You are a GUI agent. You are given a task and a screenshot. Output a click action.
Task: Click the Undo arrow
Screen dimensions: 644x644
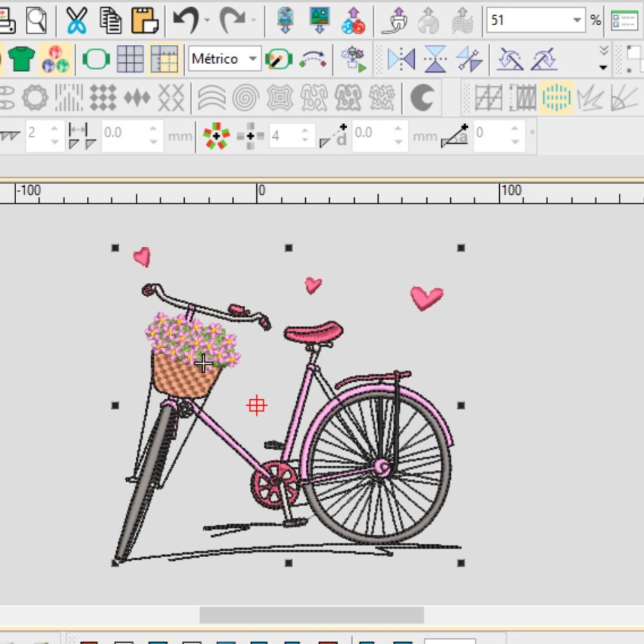(x=186, y=20)
